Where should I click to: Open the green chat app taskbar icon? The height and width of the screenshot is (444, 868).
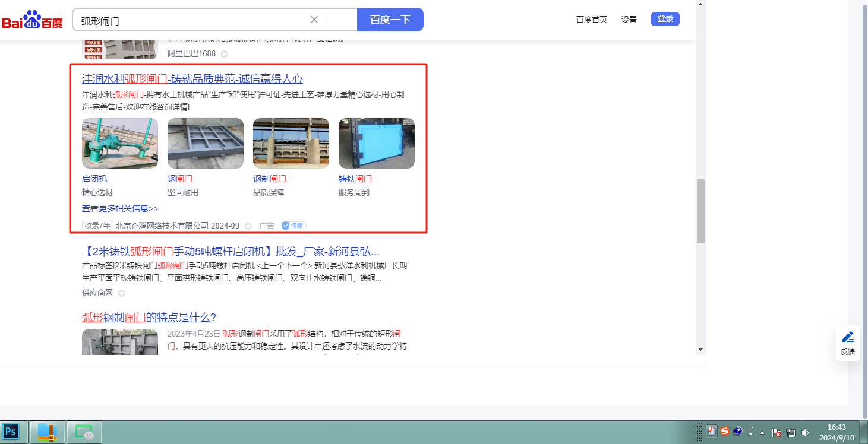pos(84,432)
